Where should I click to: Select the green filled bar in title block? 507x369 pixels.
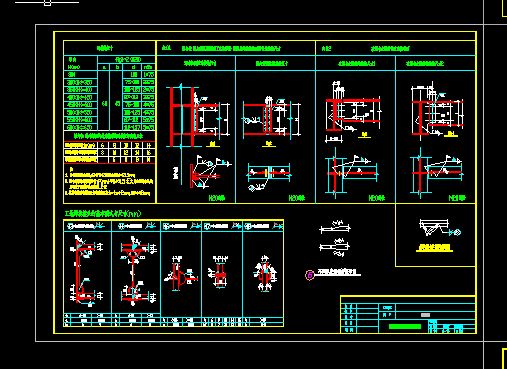pos(405,326)
